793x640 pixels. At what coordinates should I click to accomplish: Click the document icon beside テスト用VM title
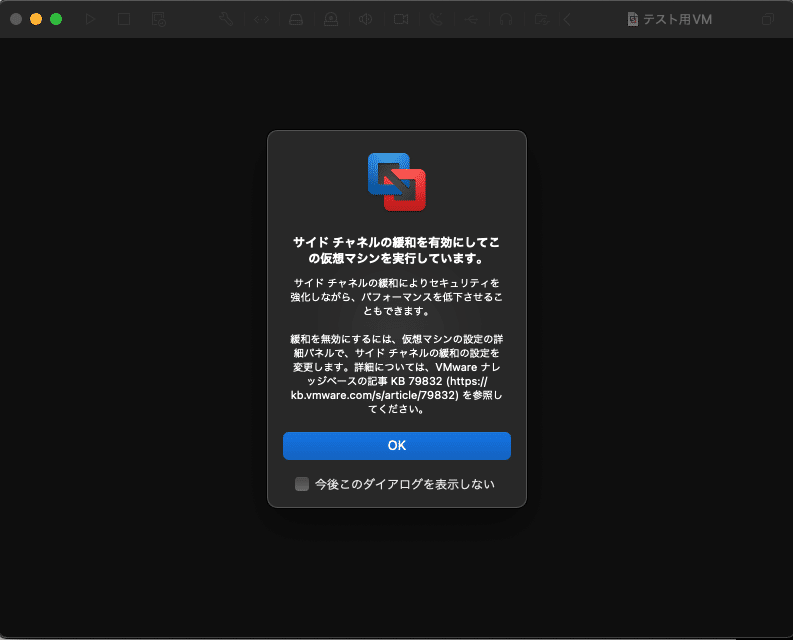[633, 19]
